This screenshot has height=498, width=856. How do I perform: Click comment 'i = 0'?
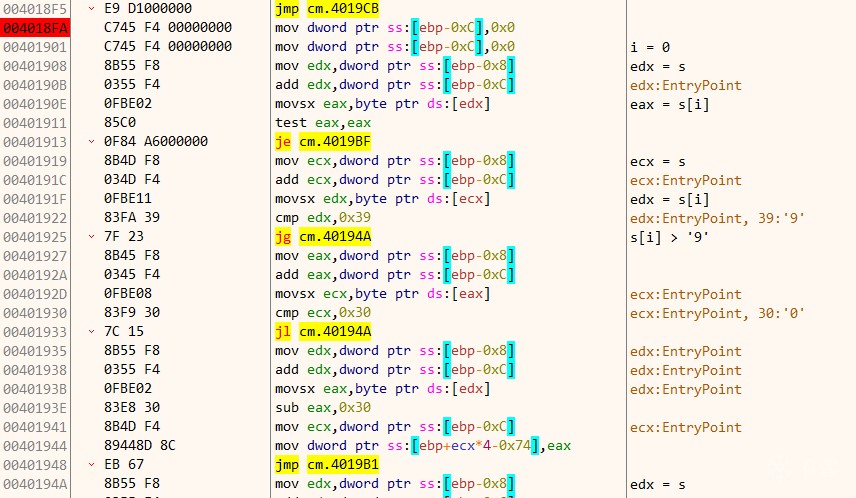(650, 48)
